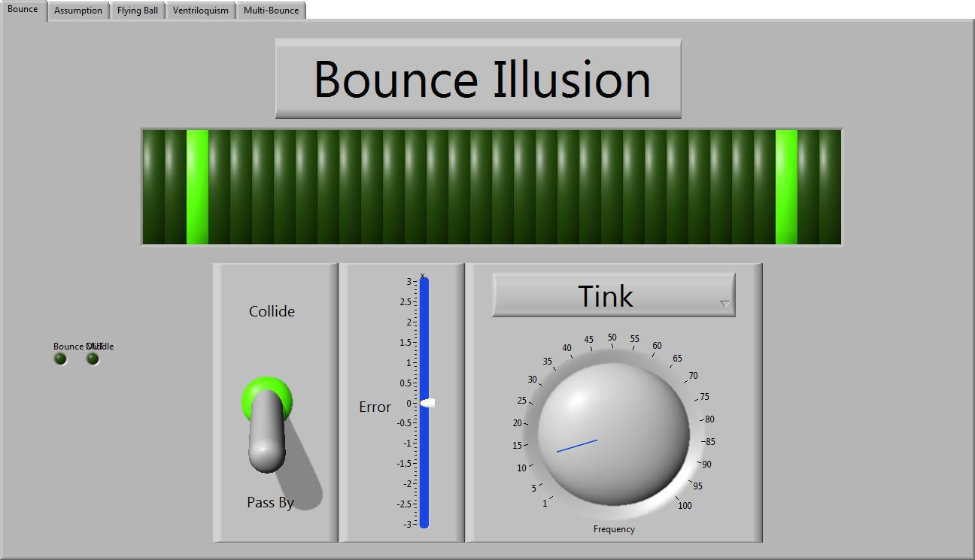
Task: Switch to the Assumption tab
Action: click(78, 11)
